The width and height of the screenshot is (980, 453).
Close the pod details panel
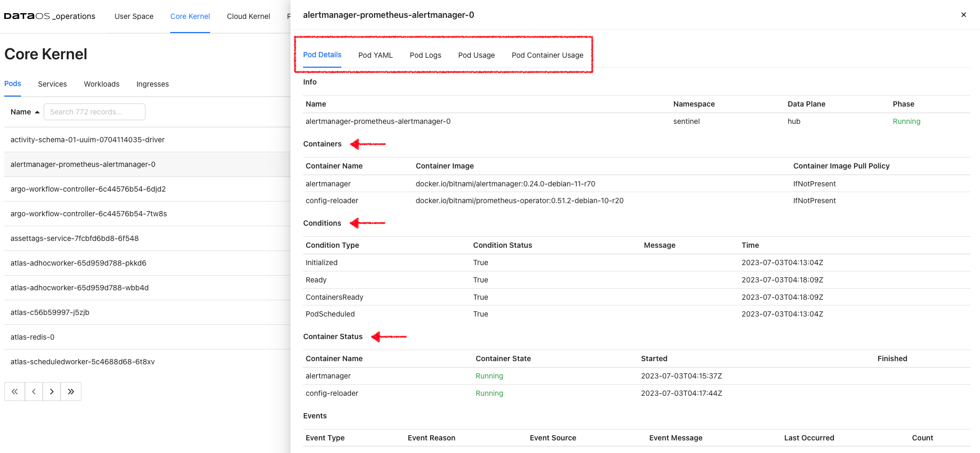964,15
